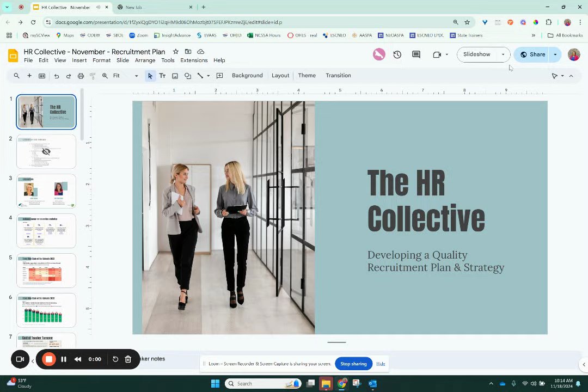
Task: Add a new slide with plus icon
Action: (x=29, y=76)
